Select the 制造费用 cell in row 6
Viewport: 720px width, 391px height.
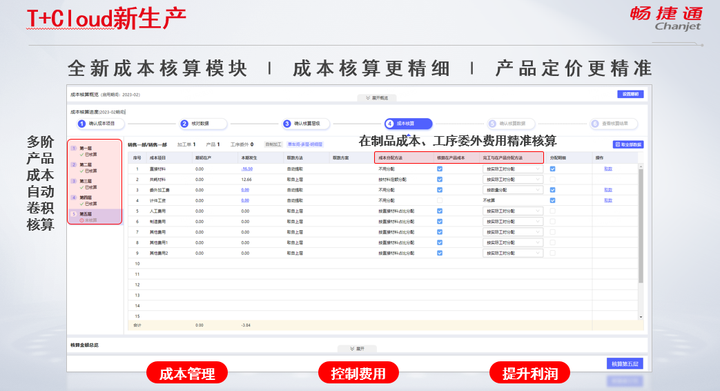click(158, 222)
